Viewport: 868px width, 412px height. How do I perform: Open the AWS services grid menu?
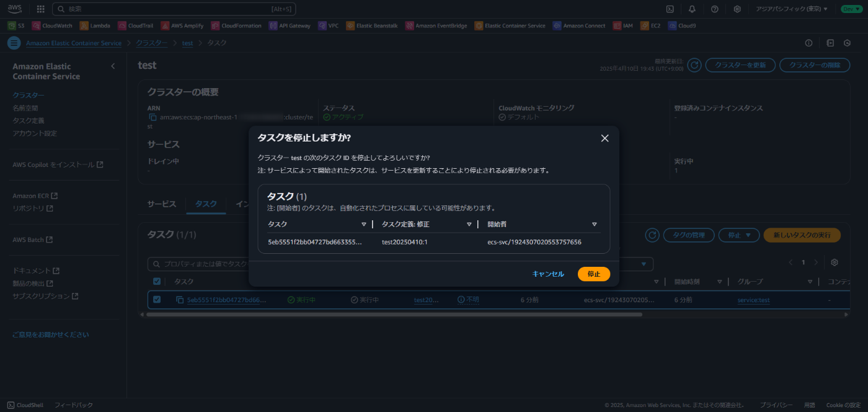41,9
